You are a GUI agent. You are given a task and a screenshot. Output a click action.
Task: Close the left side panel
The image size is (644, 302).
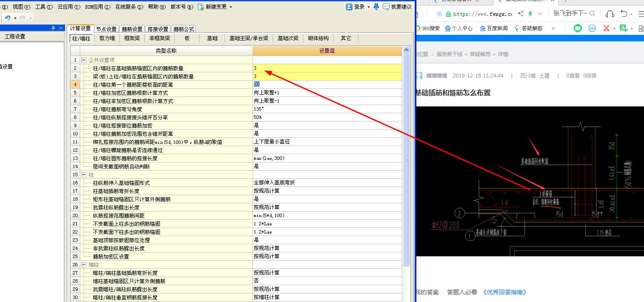(61, 28)
